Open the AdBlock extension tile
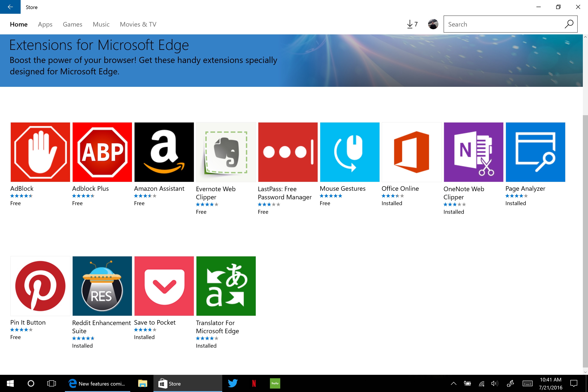This screenshot has height=392, width=588. 40,152
